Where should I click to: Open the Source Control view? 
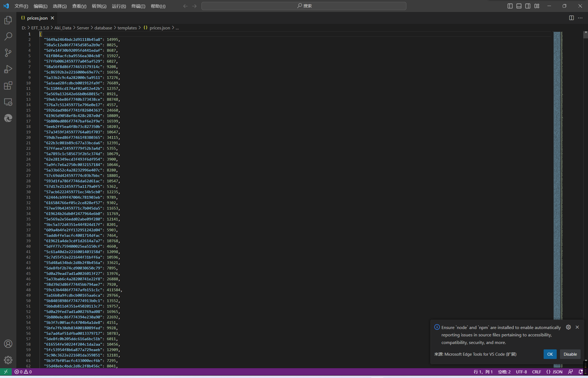(8, 53)
